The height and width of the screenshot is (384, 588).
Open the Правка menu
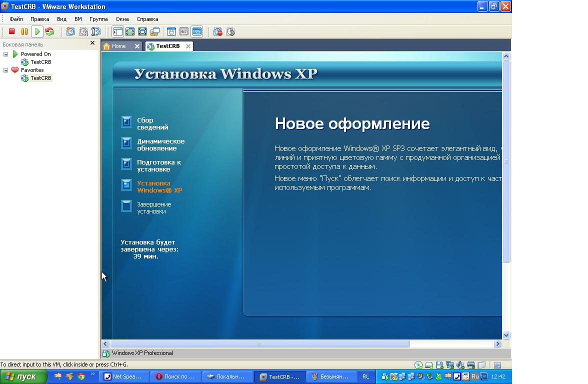tap(40, 19)
